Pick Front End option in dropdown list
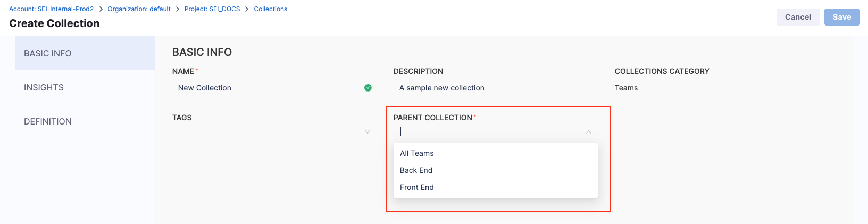Screen dimensions: 868x224 417,187
